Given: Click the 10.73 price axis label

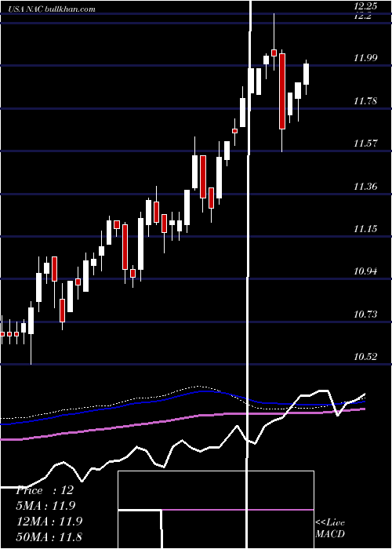Looking at the screenshot, I should tap(365, 314).
